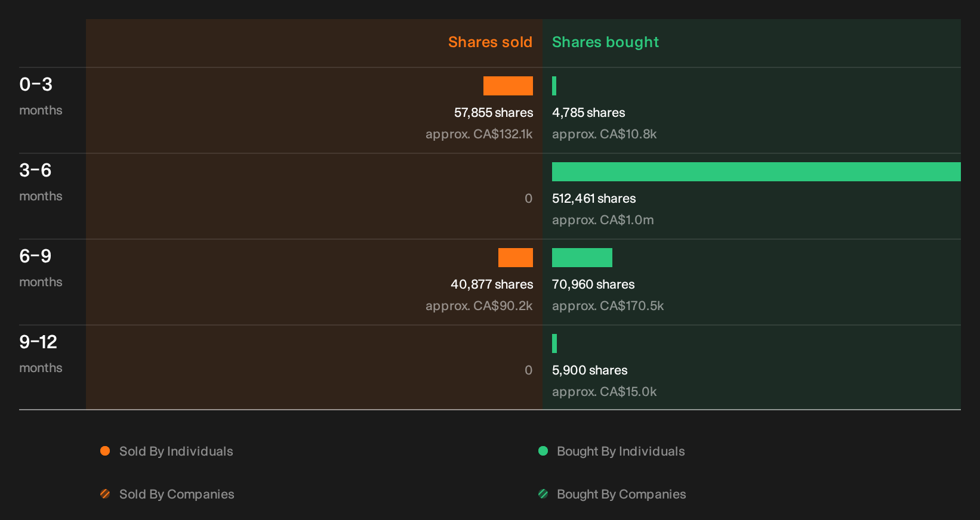Viewport: 980px width, 520px height.
Task: Click the 6-9 months row label
Action: (41, 268)
